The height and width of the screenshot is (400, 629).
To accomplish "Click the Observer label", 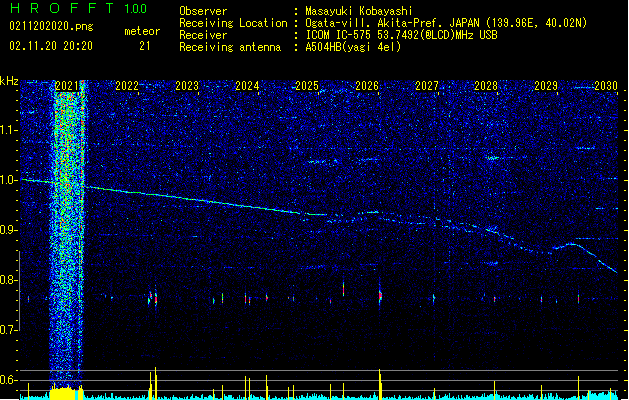I will click(203, 11).
